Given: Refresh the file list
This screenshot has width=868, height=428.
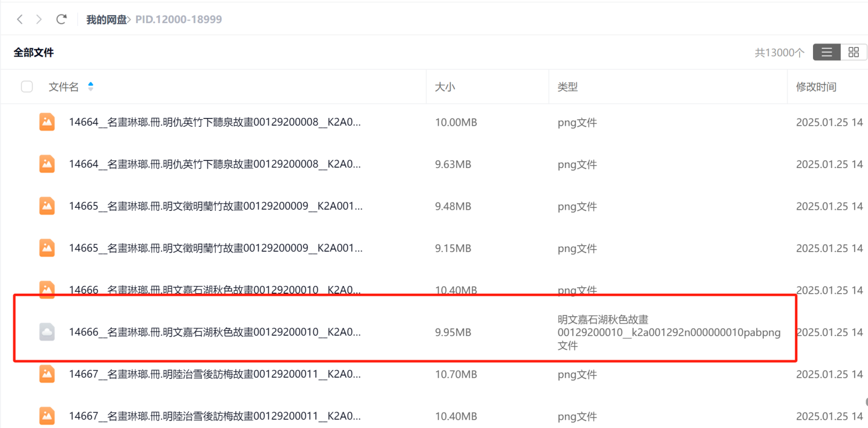Looking at the screenshot, I should (61, 20).
